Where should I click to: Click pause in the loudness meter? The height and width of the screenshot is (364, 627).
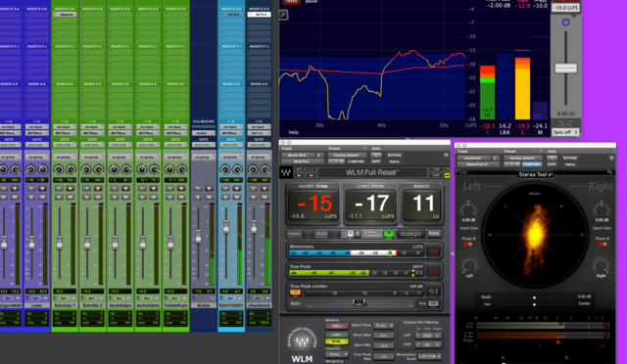coord(311,2)
